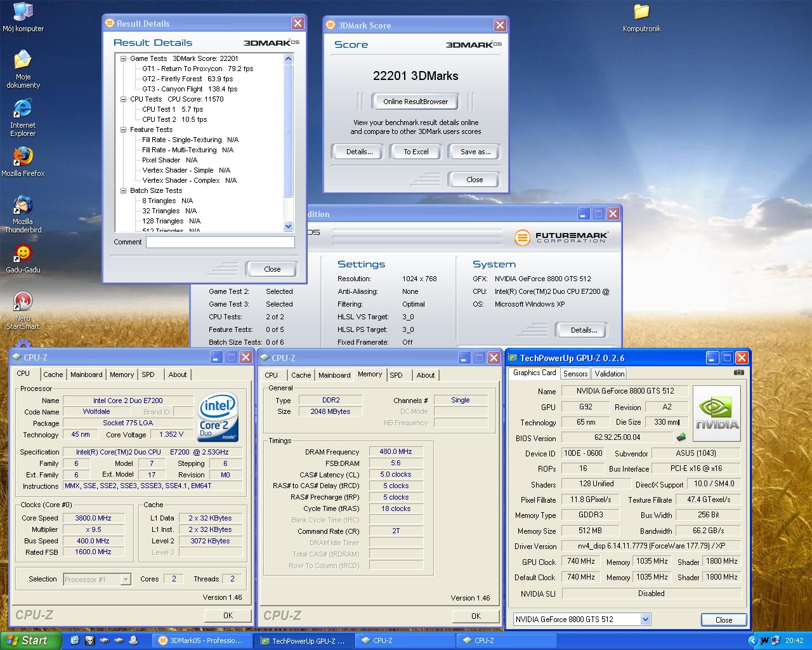The width and height of the screenshot is (812, 650).
Task: Open the Mainboard tab in left CPU-Z window
Action: [86, 375]
